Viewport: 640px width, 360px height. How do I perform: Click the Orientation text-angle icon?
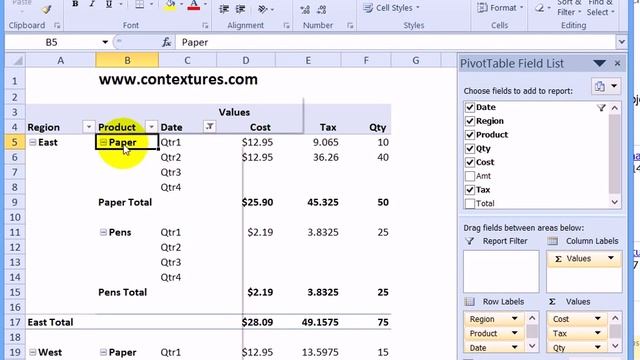point(262,9)
